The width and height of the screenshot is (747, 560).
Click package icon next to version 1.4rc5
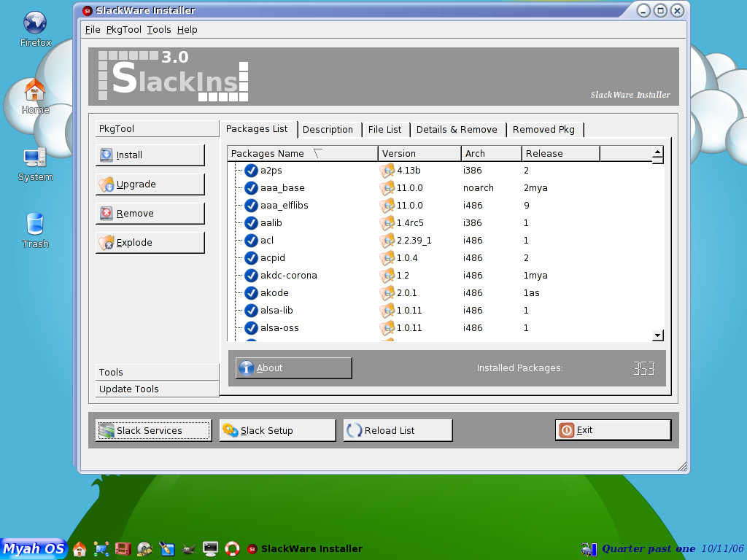point(387,223)
